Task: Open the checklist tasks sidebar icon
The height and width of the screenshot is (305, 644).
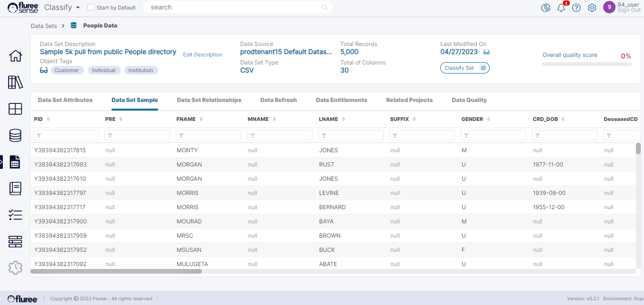Action: [15, 215]
